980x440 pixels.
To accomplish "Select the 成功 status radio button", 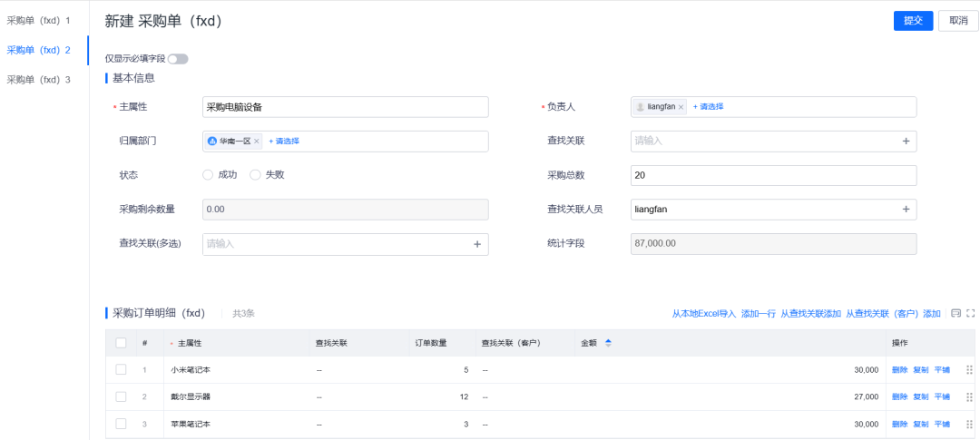I will point(208,174).
